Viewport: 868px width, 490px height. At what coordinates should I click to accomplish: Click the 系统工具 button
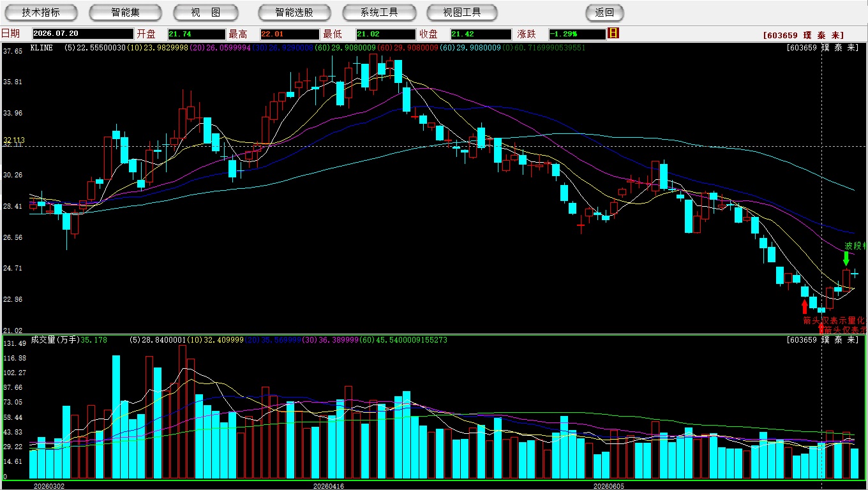[x=379, y=13]
